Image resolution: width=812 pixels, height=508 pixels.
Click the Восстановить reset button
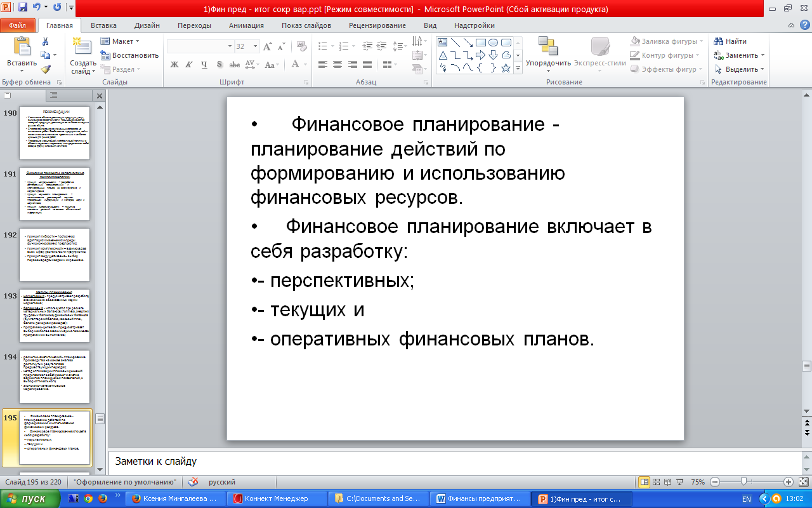click(129, 55)
